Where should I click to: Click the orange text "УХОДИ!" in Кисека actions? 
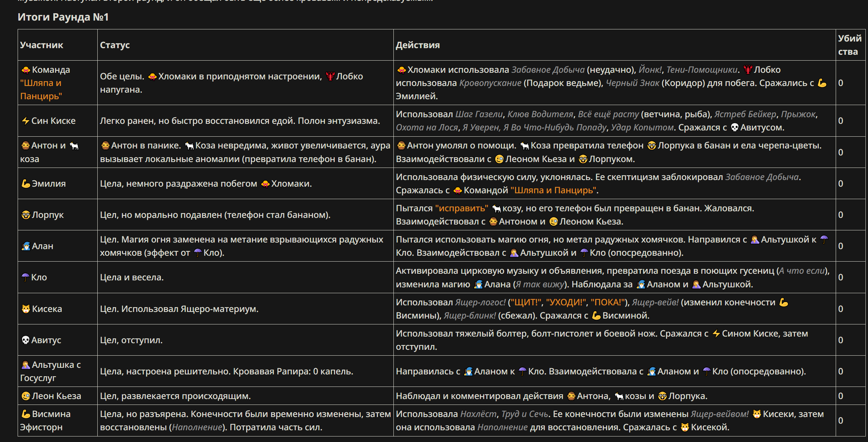coord(566,302)
